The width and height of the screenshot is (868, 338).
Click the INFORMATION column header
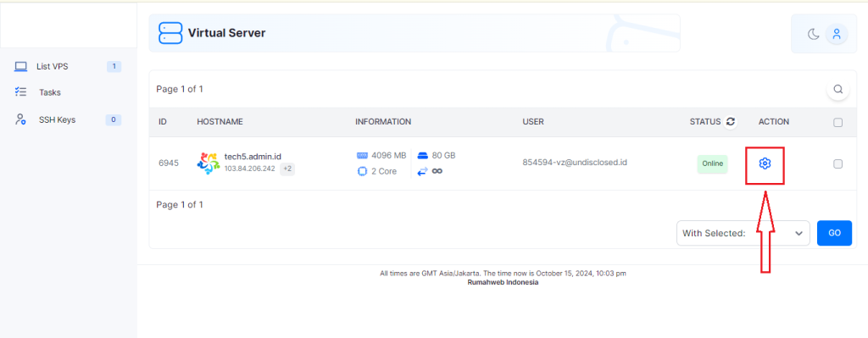click(383, 122)
